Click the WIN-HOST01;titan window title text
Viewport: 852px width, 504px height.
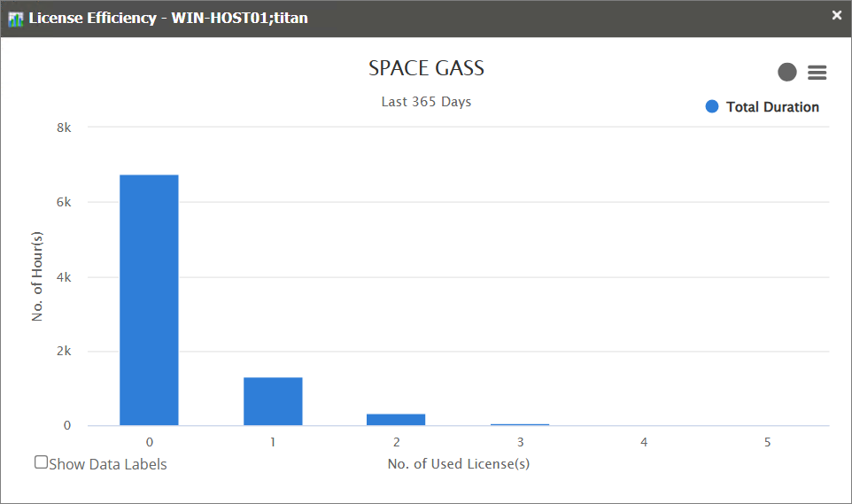pyautogui.click(x=239, y=18)
